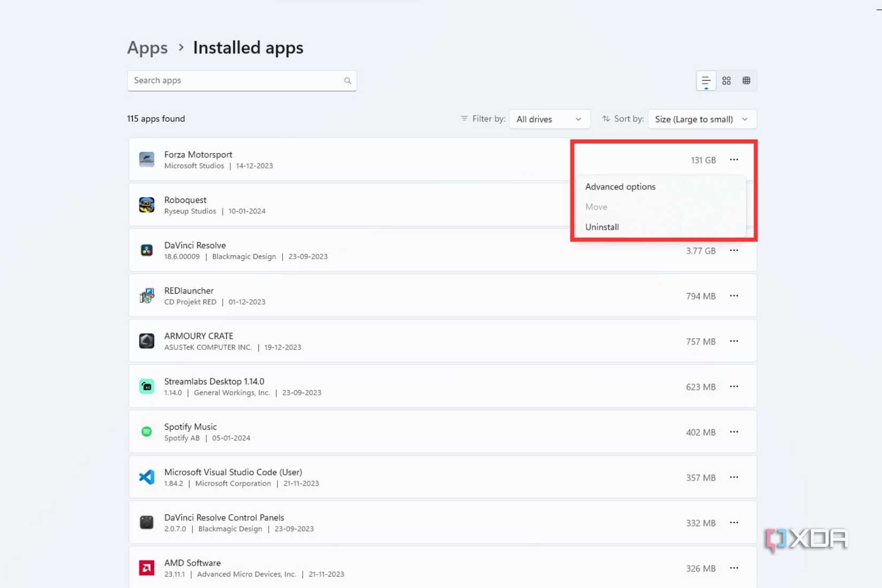The height and width of the screenshot is (588, 882).
Task: Select the Roboquest app name
Action: 185,200
